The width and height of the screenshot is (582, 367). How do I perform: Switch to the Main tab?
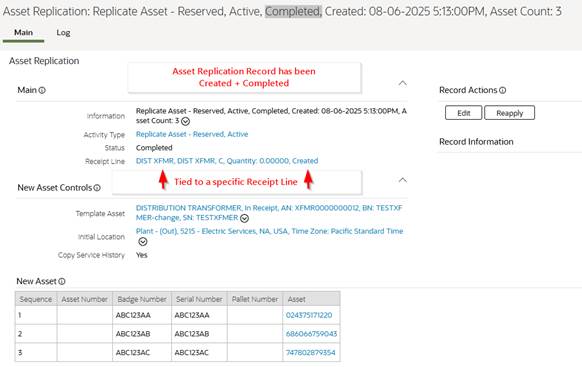(23, 33)
